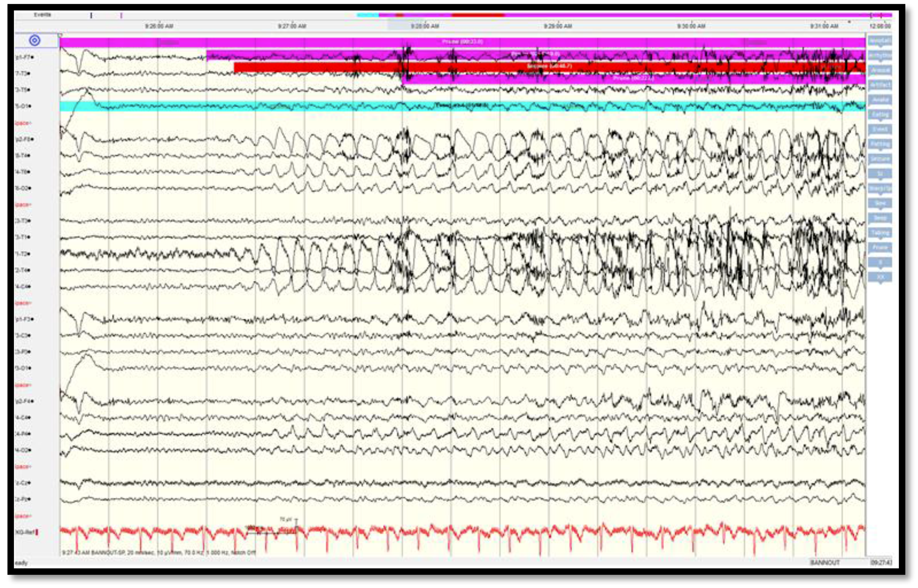Select the Eating annotation button
The image size is (918, 588).
click(x=880, y=115)
